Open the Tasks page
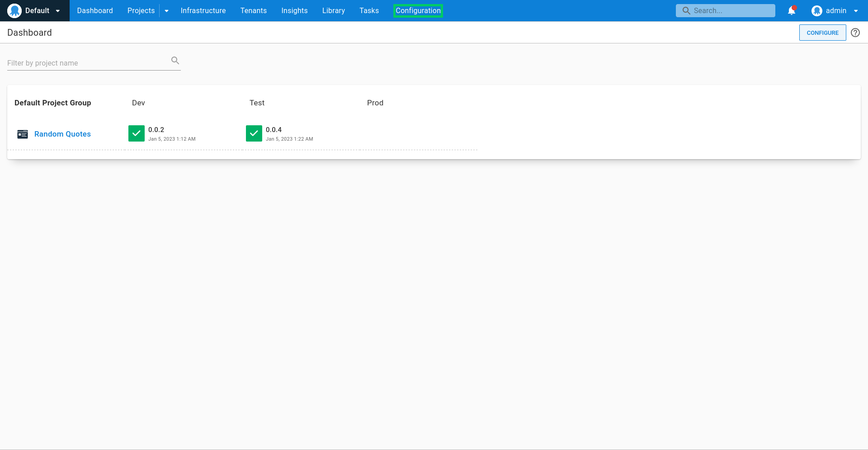 pos(369,10)
